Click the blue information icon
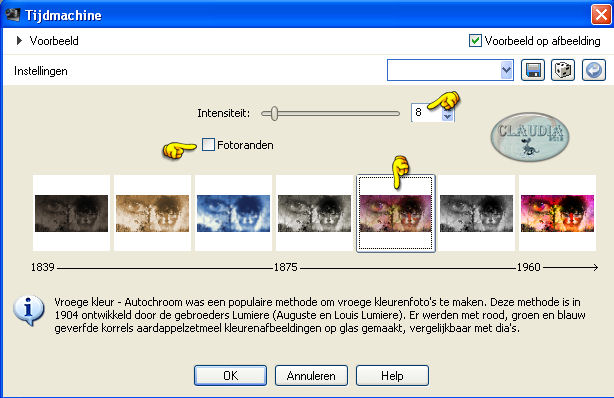The width and height of the screenshot is (614, 398). click(28, 310)
